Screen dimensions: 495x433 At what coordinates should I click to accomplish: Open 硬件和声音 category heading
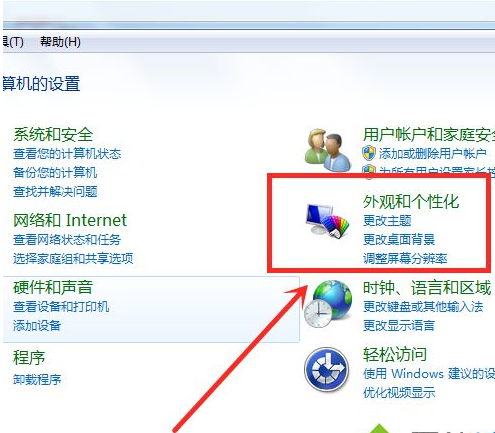tap(53, 287)
